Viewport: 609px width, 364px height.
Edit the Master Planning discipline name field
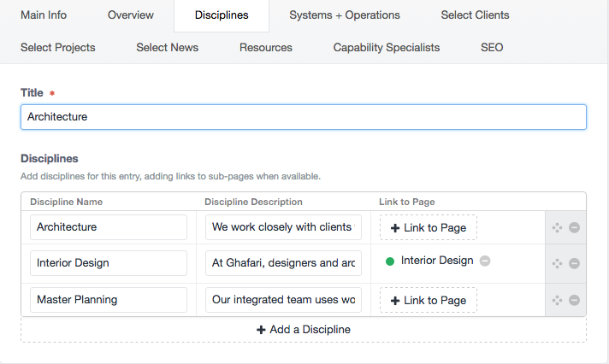(x=109, y=300)
